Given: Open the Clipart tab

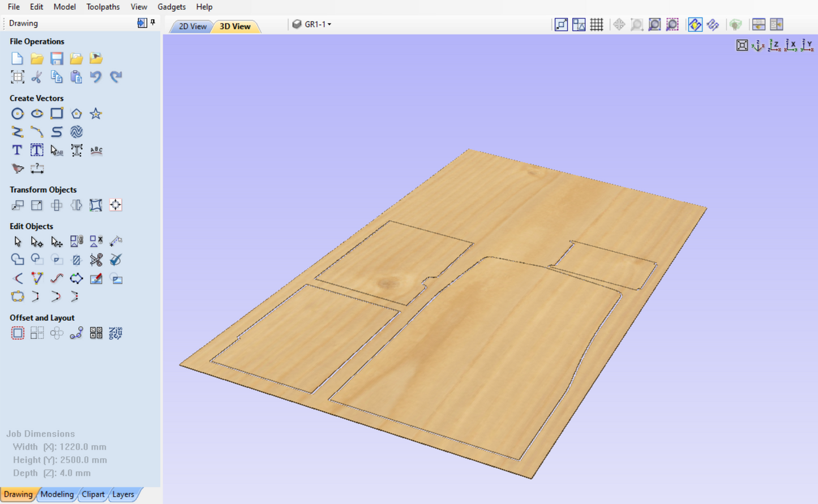Looking at the screenshot, I should click(x=93, y=494).
